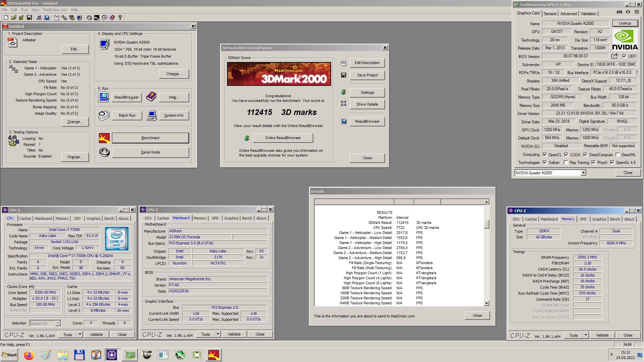Click the Online ResultBrowser button
644x362 pixels.
pos(283,138)
